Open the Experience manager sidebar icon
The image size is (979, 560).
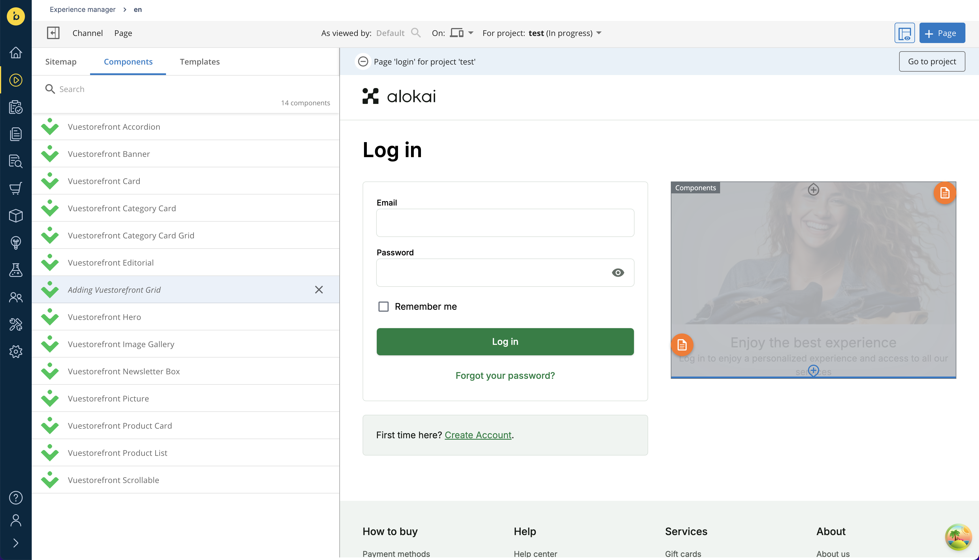pyautogui.click(x=16, y=80)
